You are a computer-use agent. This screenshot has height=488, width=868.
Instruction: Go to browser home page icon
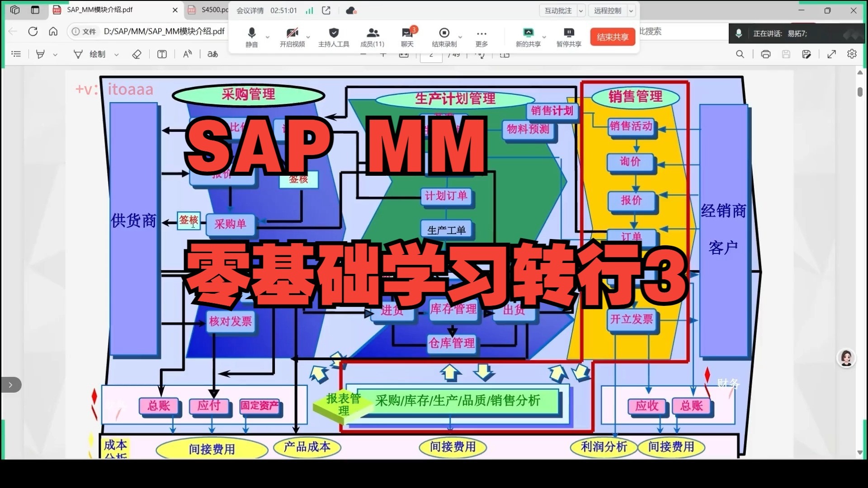coord(53,31)
